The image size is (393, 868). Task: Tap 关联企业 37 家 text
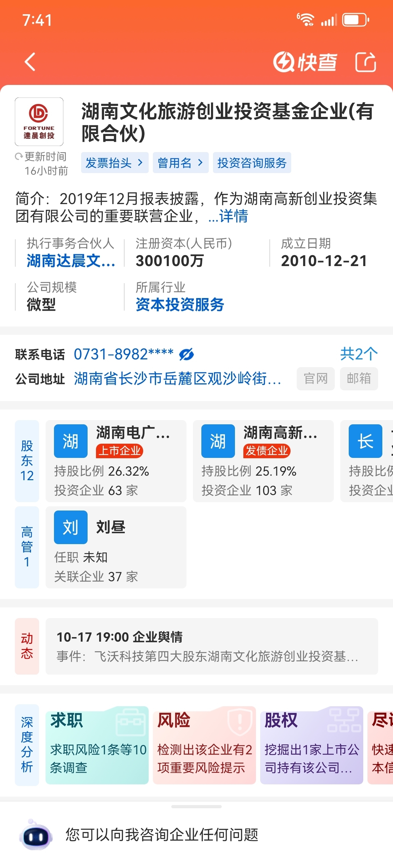coord(96,576)
